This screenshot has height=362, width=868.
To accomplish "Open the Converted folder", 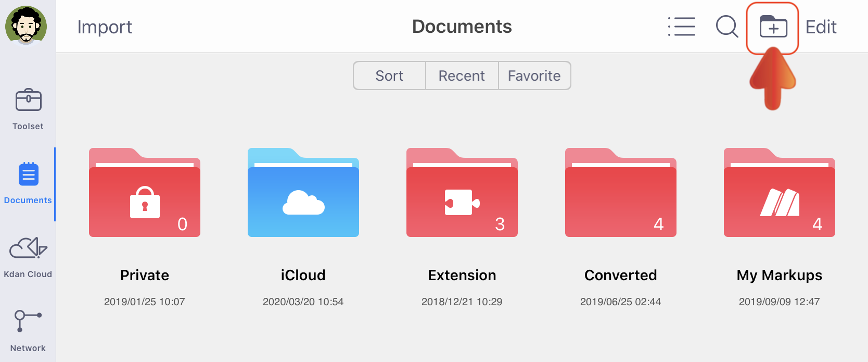I will click(621, 193).
